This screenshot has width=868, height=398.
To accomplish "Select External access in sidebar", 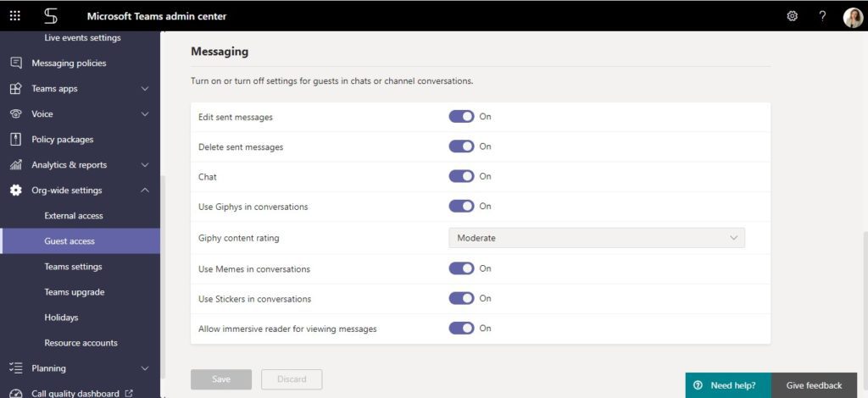I will 74,216.
